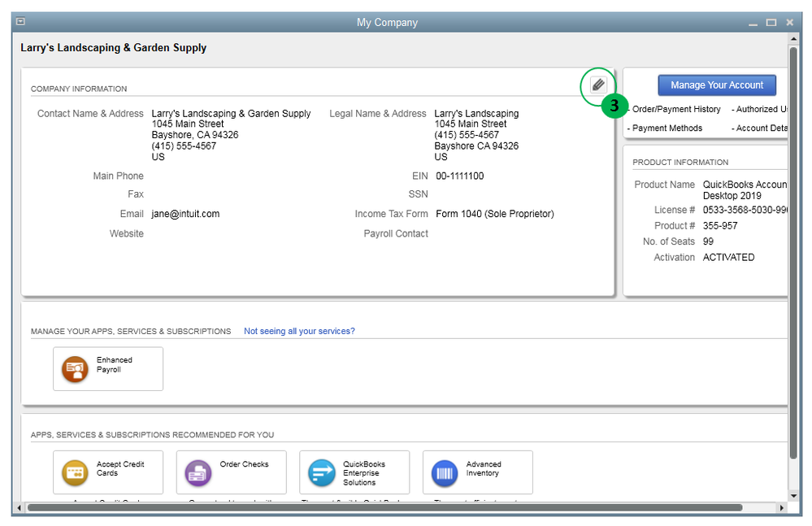This screenshot has height=526, width=812.
Task: Click the Payroll Contact field label
Action: click(396, 233)
